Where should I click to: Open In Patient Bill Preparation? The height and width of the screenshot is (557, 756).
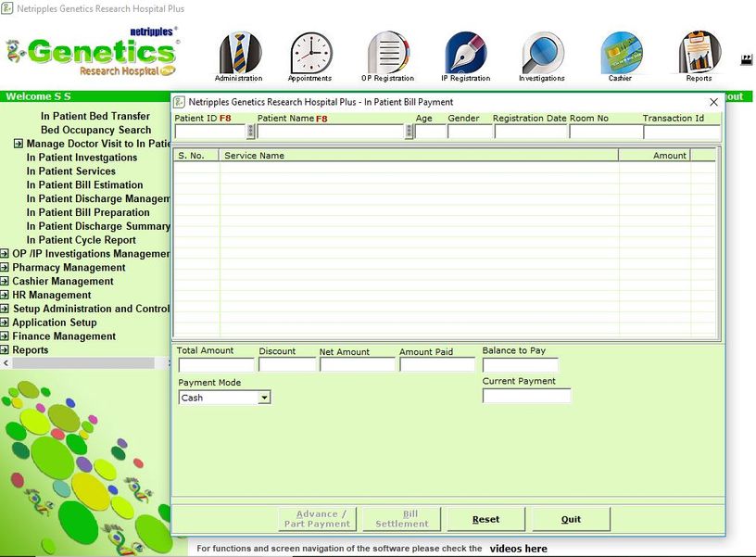pyautogui.click(x=88, y=212)
